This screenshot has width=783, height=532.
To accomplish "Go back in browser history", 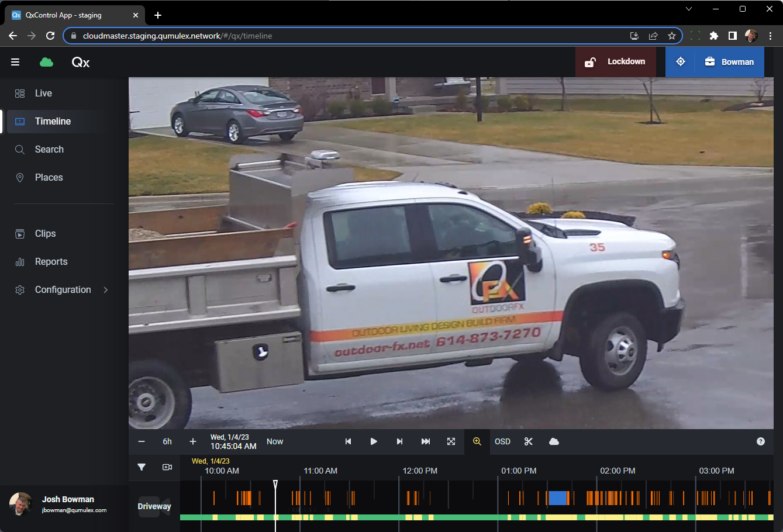I will (x=13, y=36).
